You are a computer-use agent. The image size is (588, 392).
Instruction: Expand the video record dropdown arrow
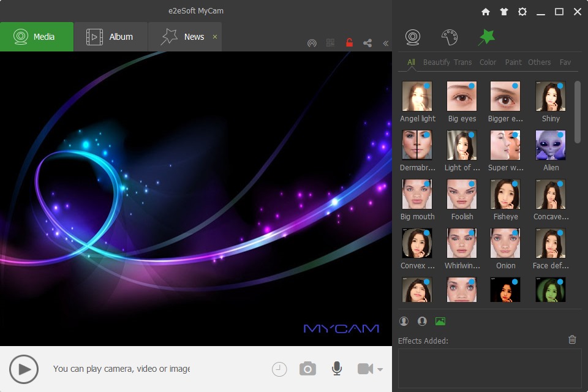click(381, 369)
